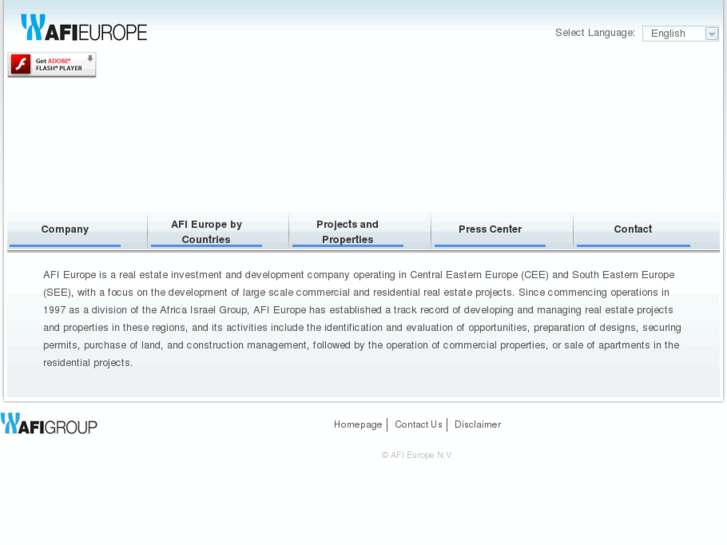Open the Contact menu item
Viewport: 727px width, 545px height.
point(633,229)
